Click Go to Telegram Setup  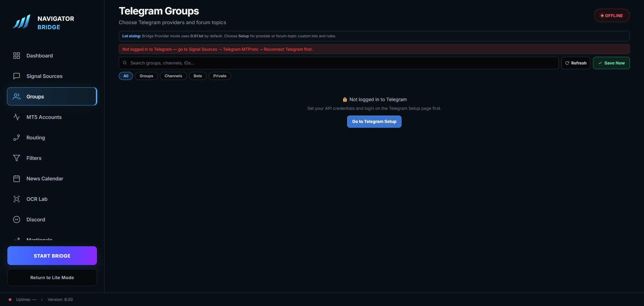[374, 122]
